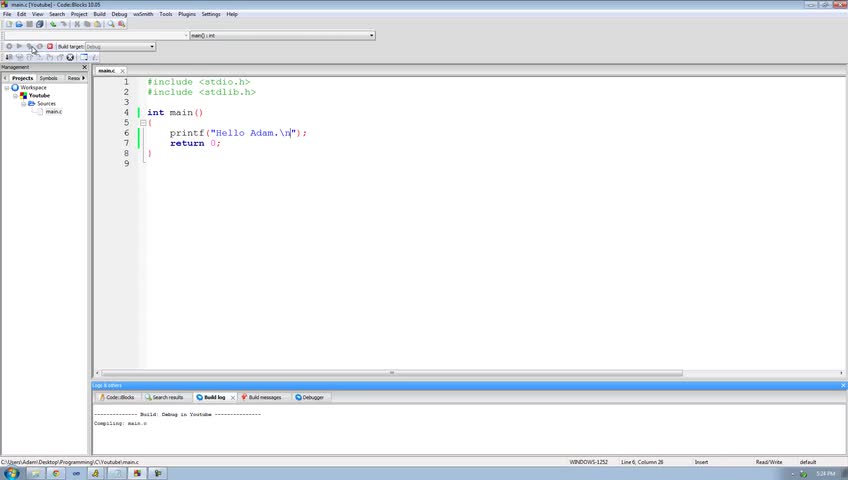Viewport: 848px width, 480px height.
Task: Open Find dialog with magnifier icon
Action: coord(111,24)
